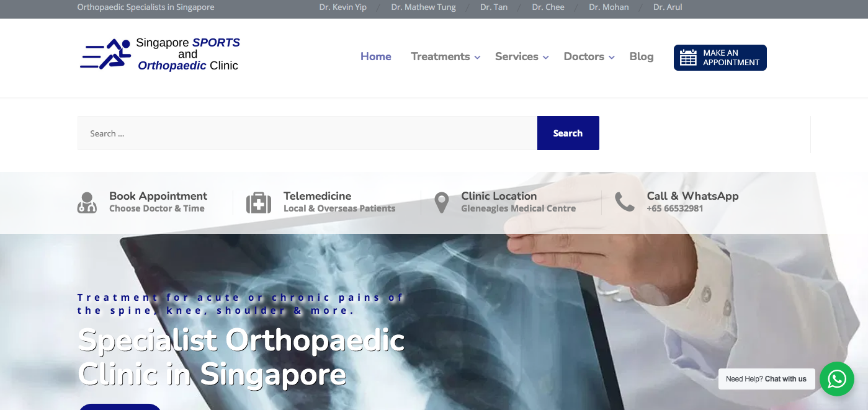Open the Dr. Mohan link

click(x=609, y=7)
